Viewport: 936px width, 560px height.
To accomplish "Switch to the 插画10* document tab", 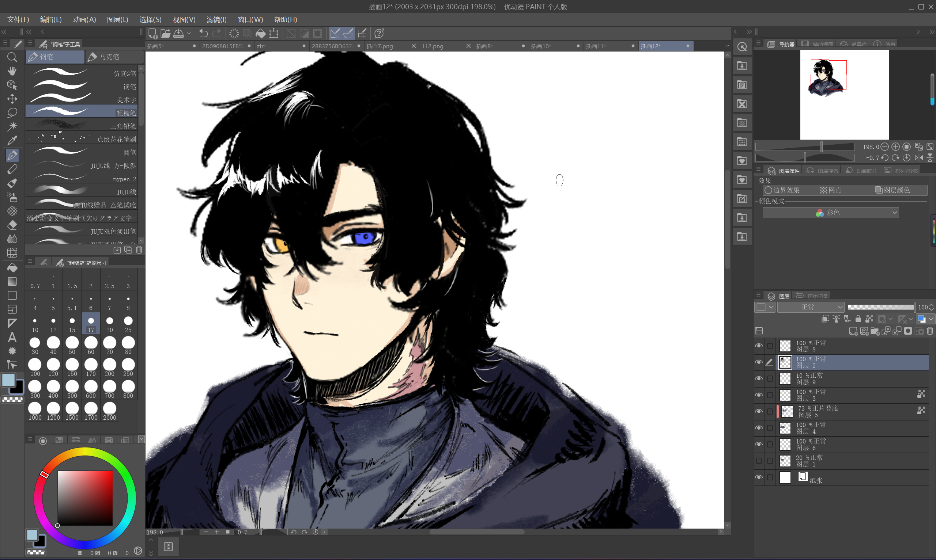I will point(541,46).
